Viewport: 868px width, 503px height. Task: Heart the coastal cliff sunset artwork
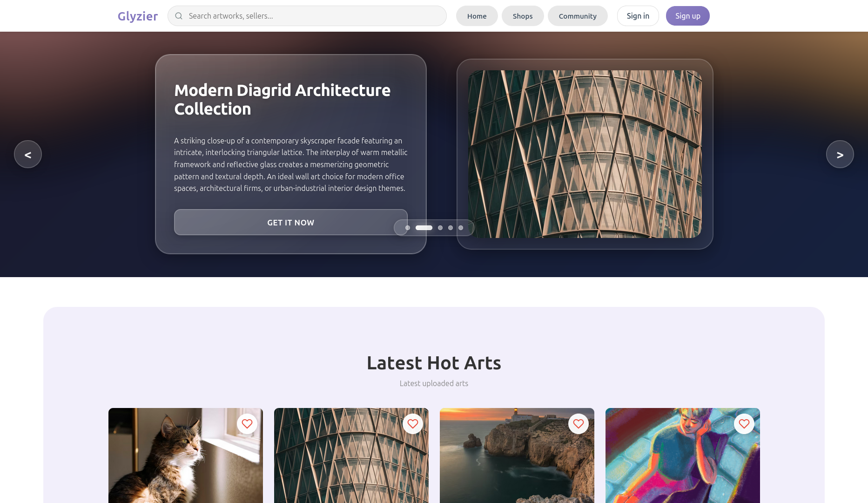click(579, 424)
